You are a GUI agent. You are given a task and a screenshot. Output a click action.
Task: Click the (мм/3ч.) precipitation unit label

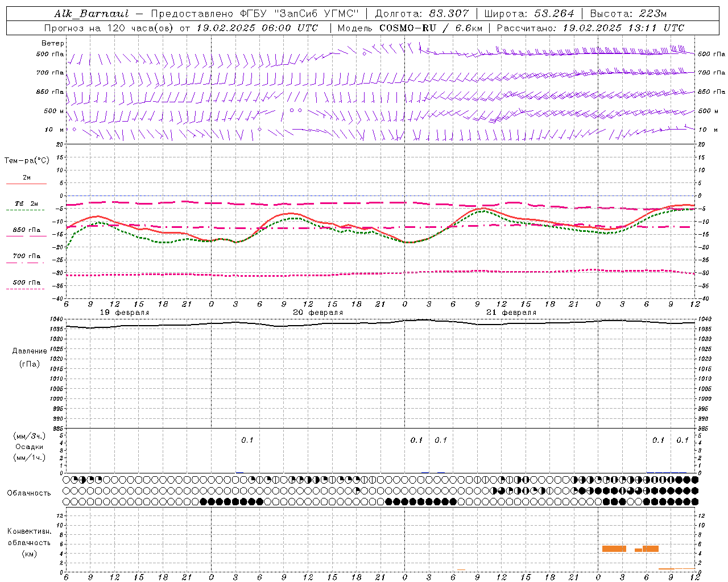pyautogui.click(x=30, y=436)
